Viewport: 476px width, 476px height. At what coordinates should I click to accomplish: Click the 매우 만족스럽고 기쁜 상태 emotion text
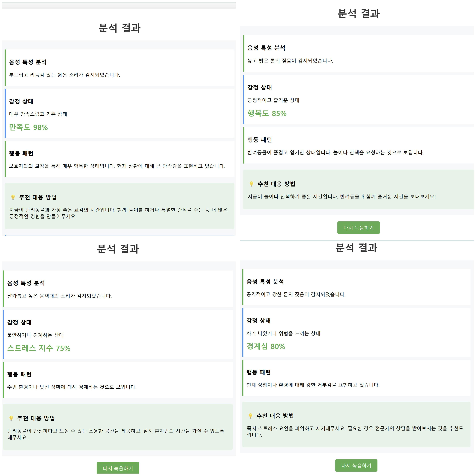[38, 114]
